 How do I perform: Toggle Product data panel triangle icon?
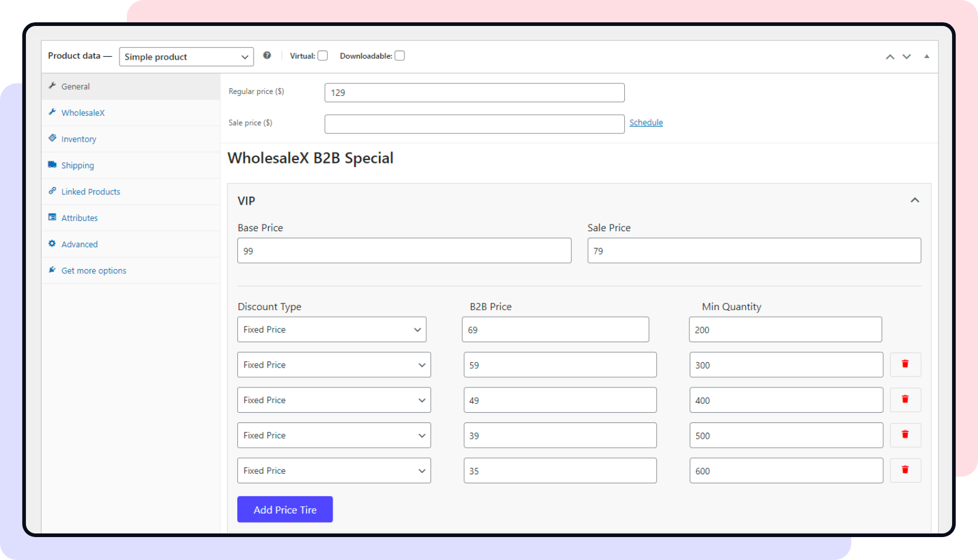pyautogui.click(x=926, y=57)
